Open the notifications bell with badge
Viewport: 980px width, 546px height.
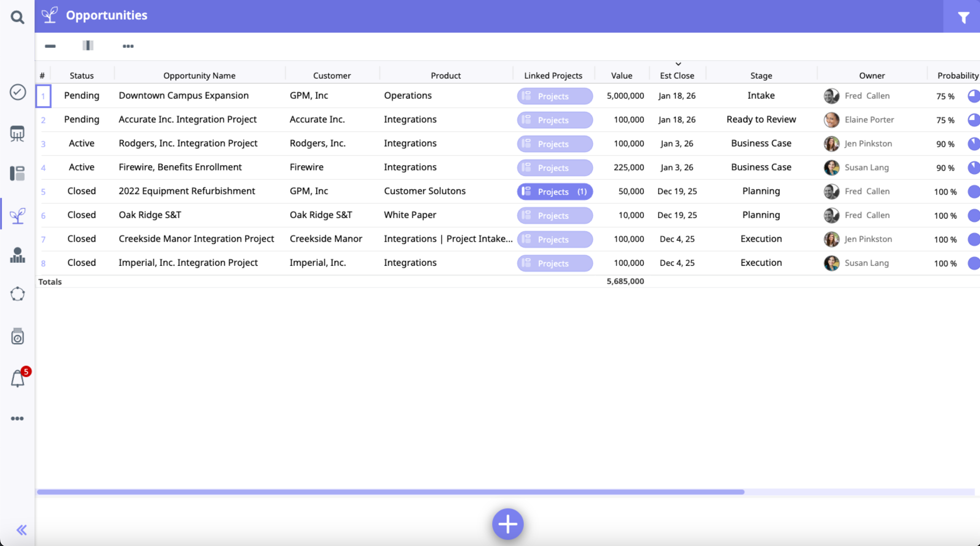point(17,379)
